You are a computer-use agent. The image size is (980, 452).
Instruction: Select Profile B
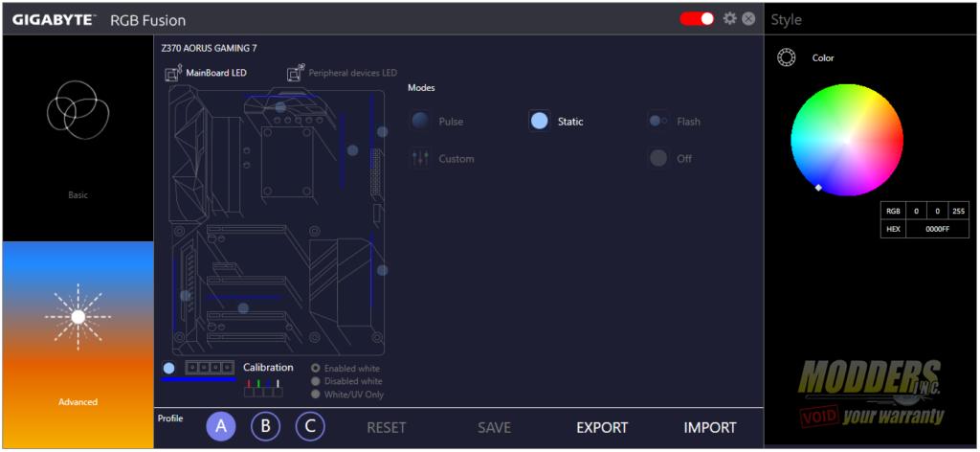pos(266,427)
